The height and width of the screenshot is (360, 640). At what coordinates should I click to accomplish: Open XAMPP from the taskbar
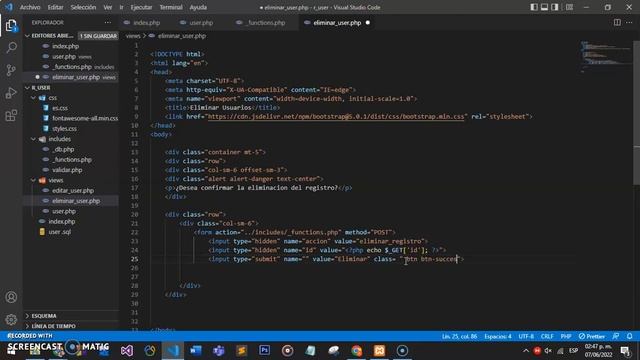379,351
